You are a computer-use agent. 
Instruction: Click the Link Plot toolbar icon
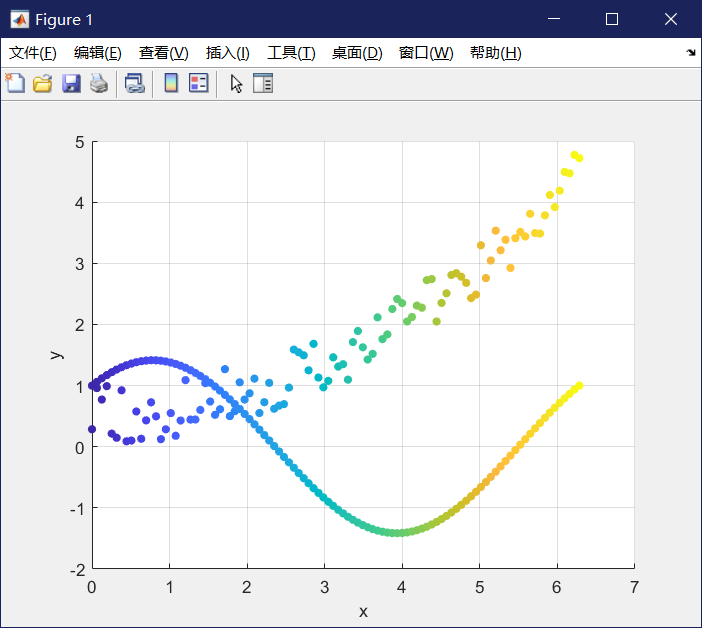click(134, 83)
